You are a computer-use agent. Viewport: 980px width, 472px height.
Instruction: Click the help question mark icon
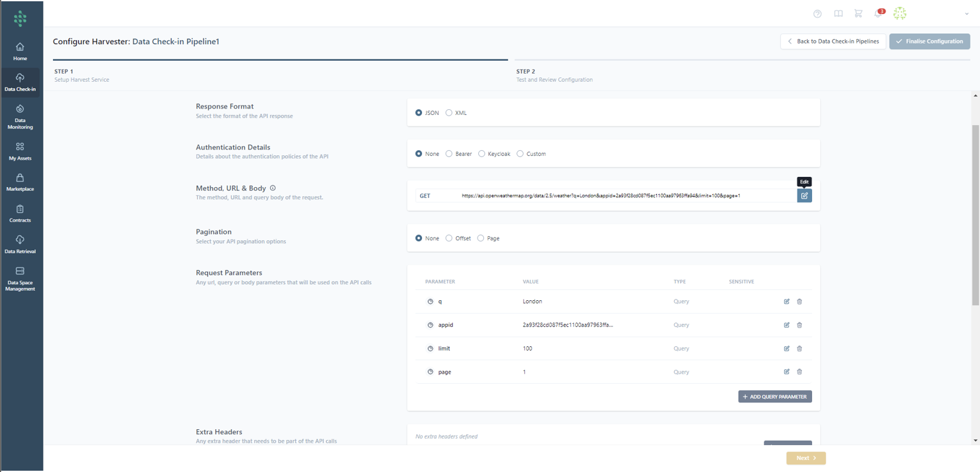coord(817,14)
